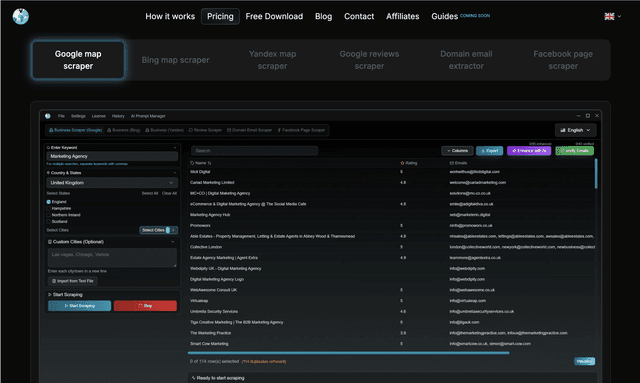Open the Select Cities selector
640x383 pixels.
[158, 230]
